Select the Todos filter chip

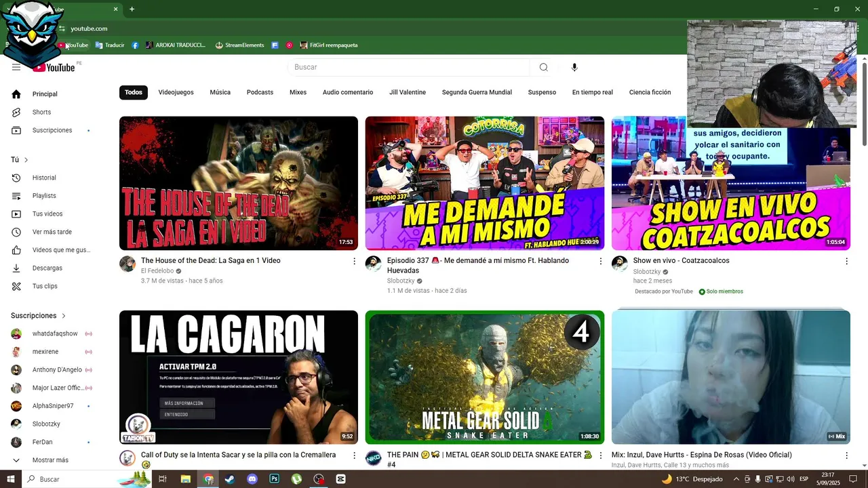[x=134, y=92]
